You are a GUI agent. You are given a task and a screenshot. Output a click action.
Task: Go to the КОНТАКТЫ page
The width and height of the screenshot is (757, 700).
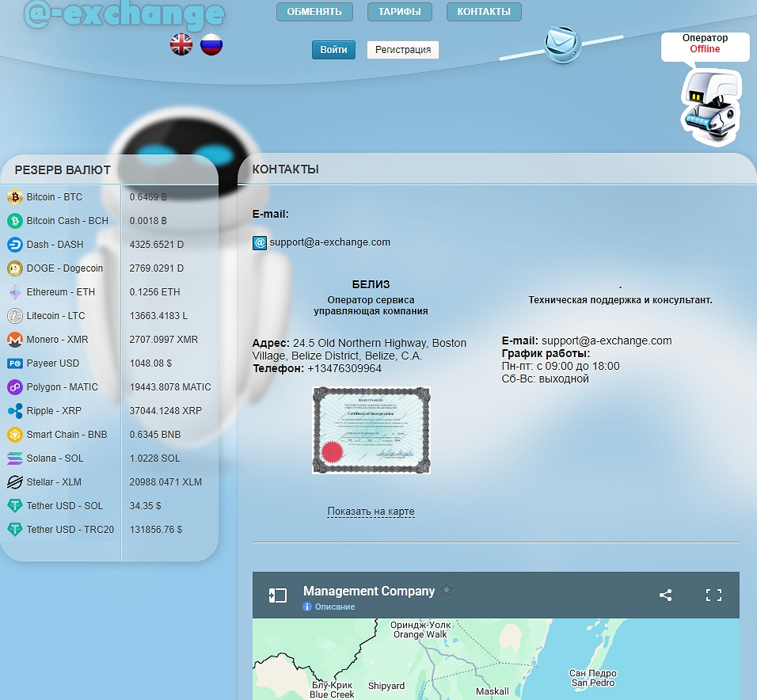coord(484,12)
